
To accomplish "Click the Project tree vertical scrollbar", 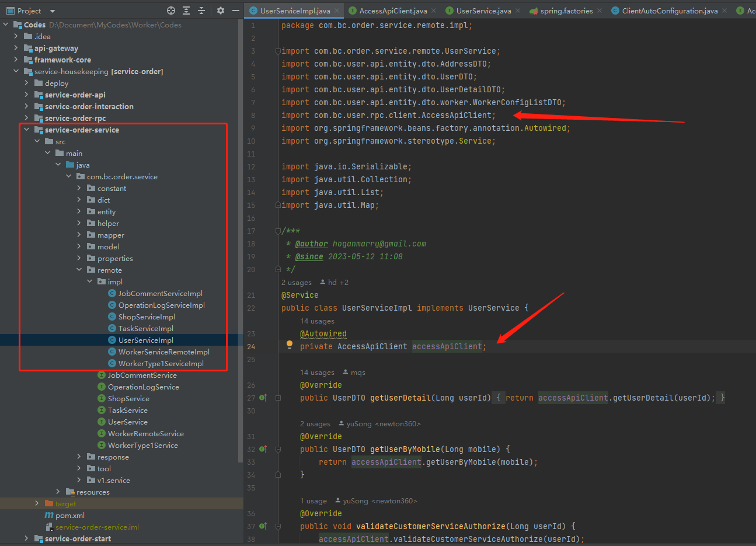I will coord(241,241).
